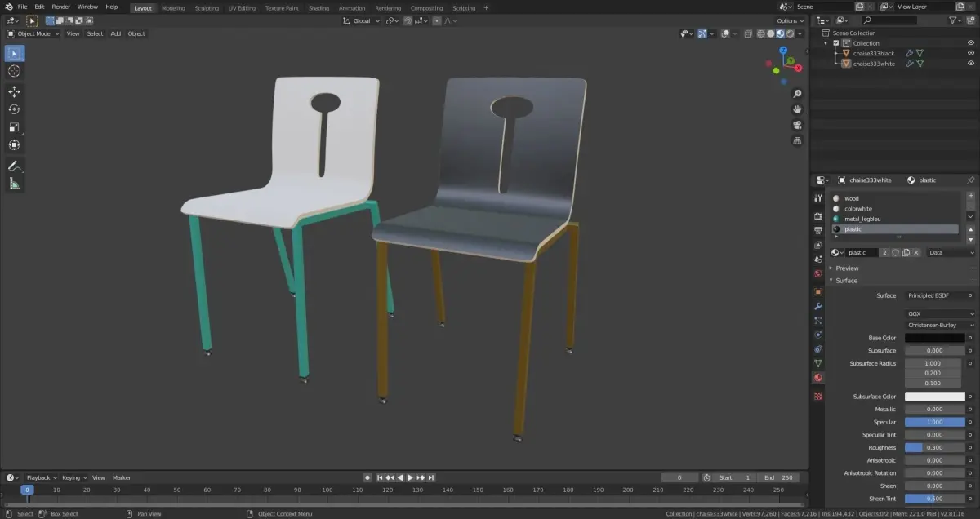980x519 pixels.
Task: Open the viewport Options dropdown
Action: click(791, 20)
